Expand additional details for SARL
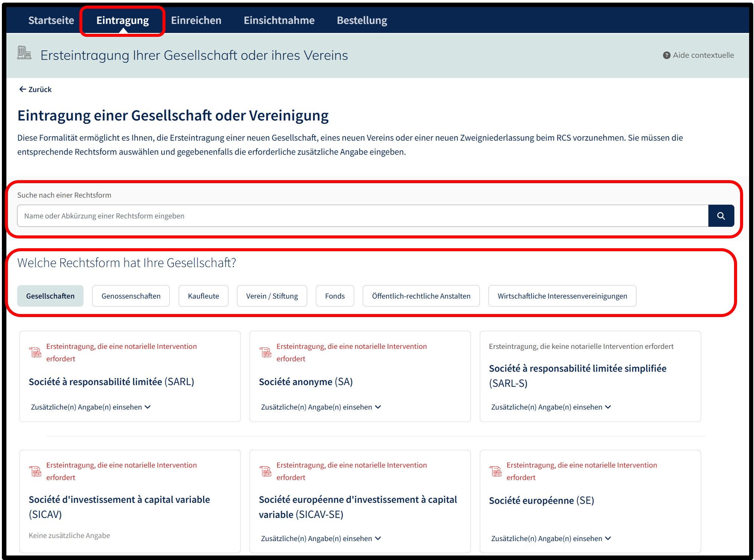 click(x=91, y=407)
